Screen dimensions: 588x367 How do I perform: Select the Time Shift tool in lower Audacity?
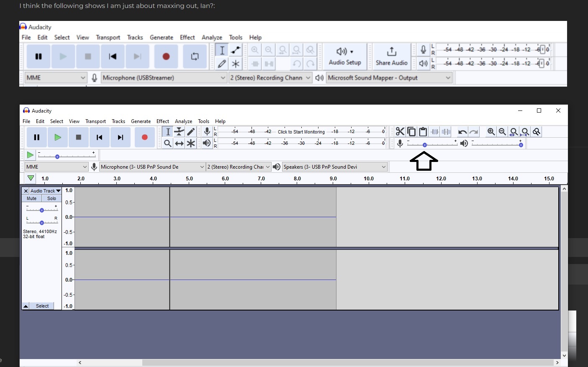pyautogui.click(x=179, y=144)
